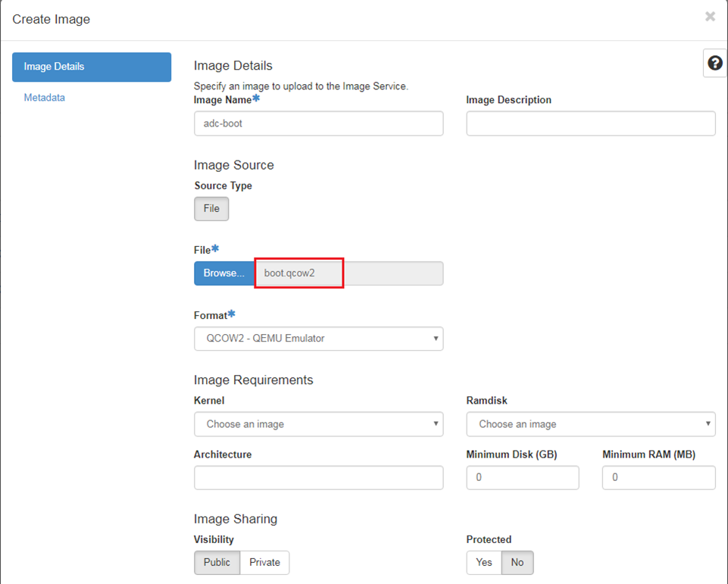This screenshot has height=584, width=728.
Task: Click the Create Image dialog title
Action: pos(52,19)
